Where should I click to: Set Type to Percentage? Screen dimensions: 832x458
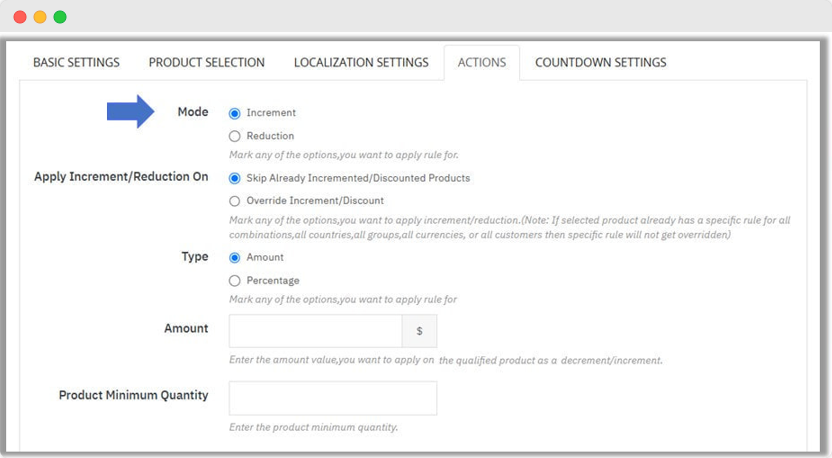[x=235, y=281]
